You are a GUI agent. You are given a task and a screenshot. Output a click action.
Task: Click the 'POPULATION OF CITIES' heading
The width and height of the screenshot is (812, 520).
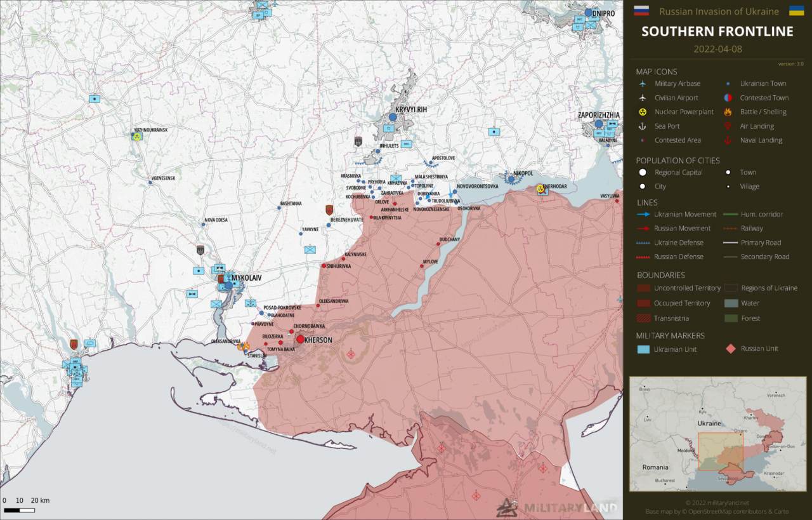678,161
